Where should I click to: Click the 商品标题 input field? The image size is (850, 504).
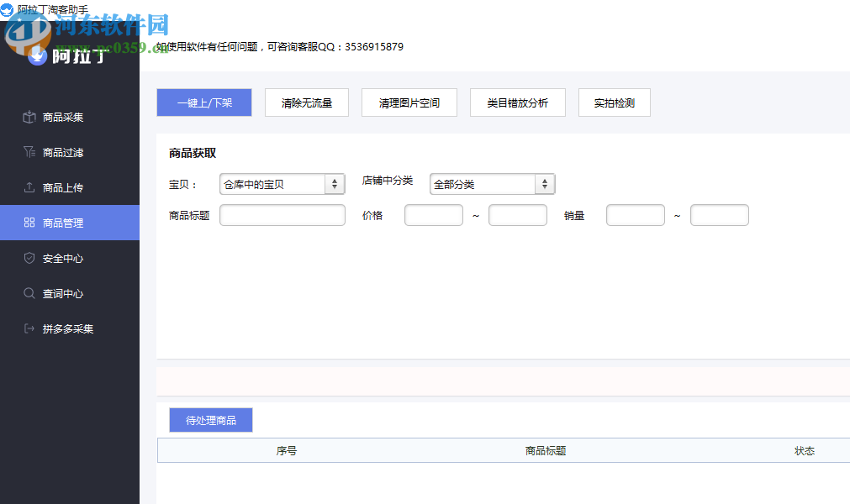pyautogui.click(x=282, y=214)
